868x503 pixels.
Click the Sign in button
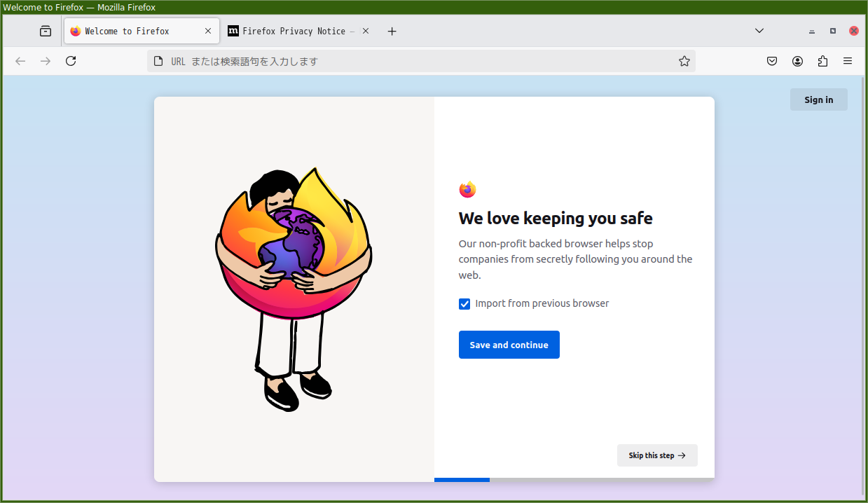(818, 99)
